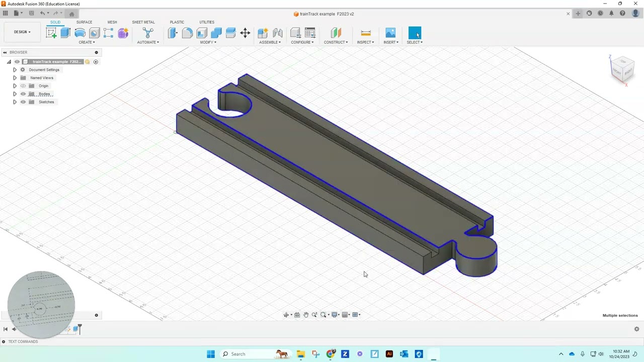
Task: Click the Home icon in the top bar
Action: pyautogui.click(x=71, y=14)
